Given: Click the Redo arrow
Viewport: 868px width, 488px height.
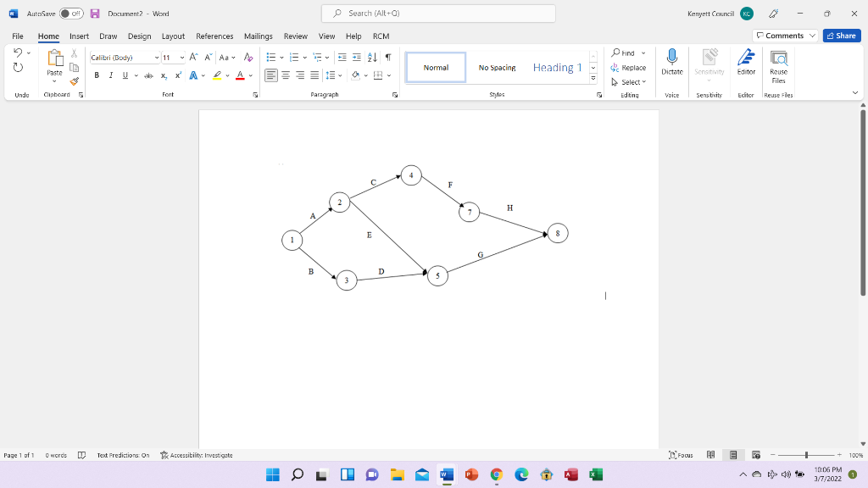Looking at the screenshot, I should pyautogui.click(x=18, y=68).
